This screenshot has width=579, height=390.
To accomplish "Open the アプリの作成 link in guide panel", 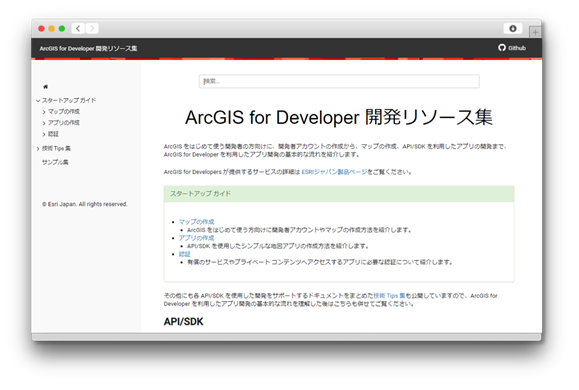I will (196, 238).
